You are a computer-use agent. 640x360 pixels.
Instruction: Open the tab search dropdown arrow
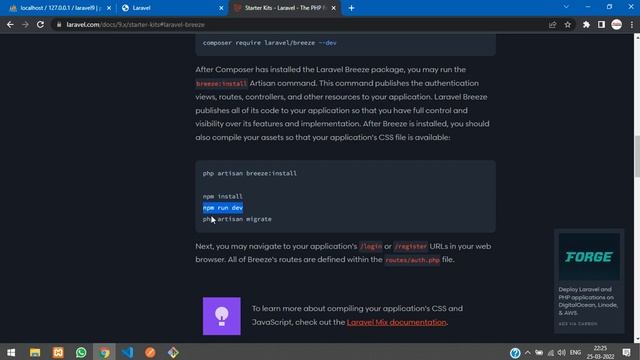(x=566, y=7)
